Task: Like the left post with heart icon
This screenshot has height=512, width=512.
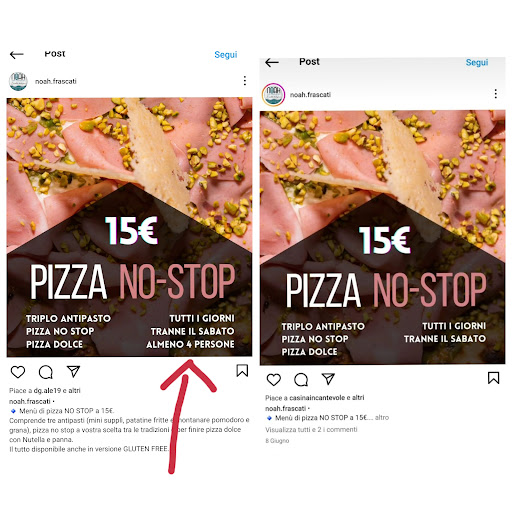Action: (x=18, y=372)
